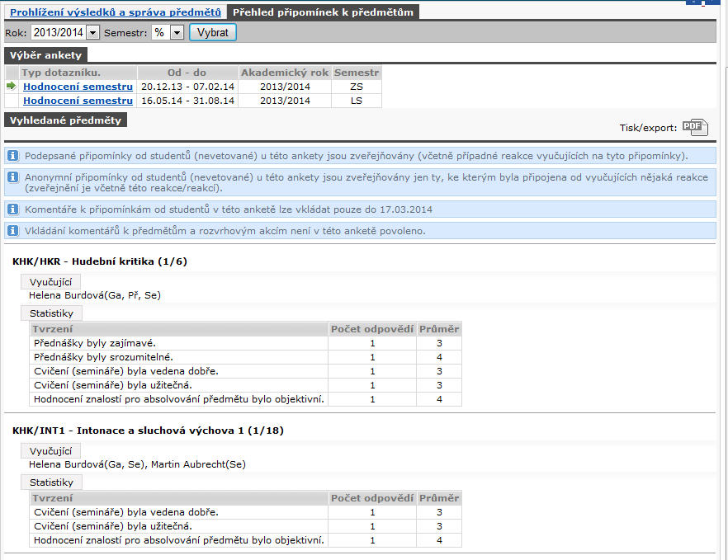Click heading KHK/HKR - Hudební kritika (1/6)
Screen dimensions: 728x560
100,261
